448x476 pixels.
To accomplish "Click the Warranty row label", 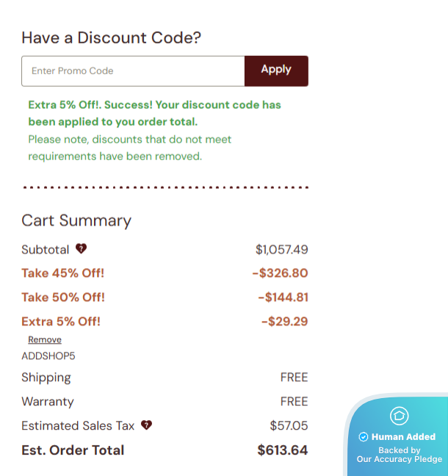I will click(x=48, y=402).
